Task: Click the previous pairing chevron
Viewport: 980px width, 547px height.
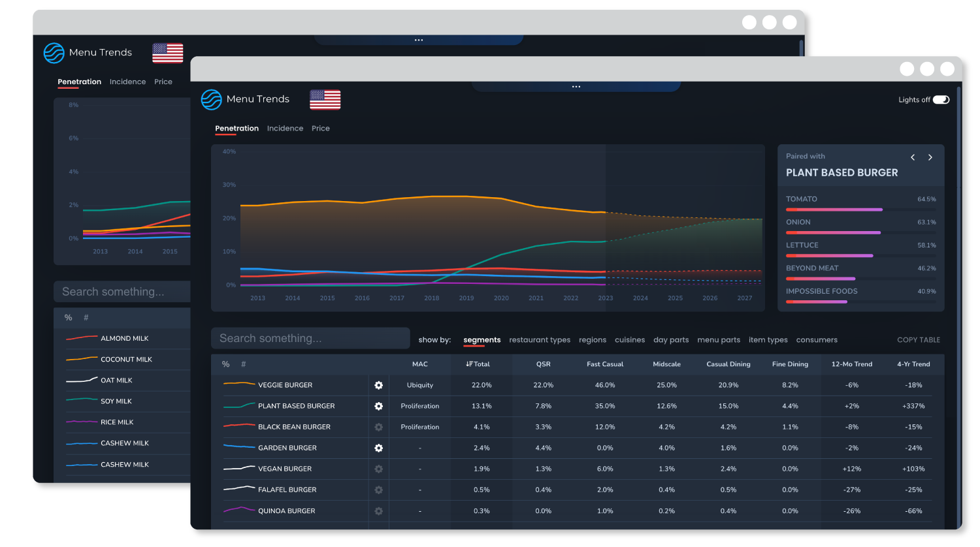Action: pos(913,157)
